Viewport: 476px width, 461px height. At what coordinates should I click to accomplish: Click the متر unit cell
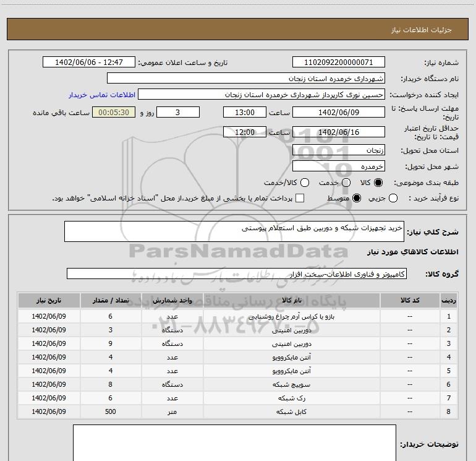172,411
